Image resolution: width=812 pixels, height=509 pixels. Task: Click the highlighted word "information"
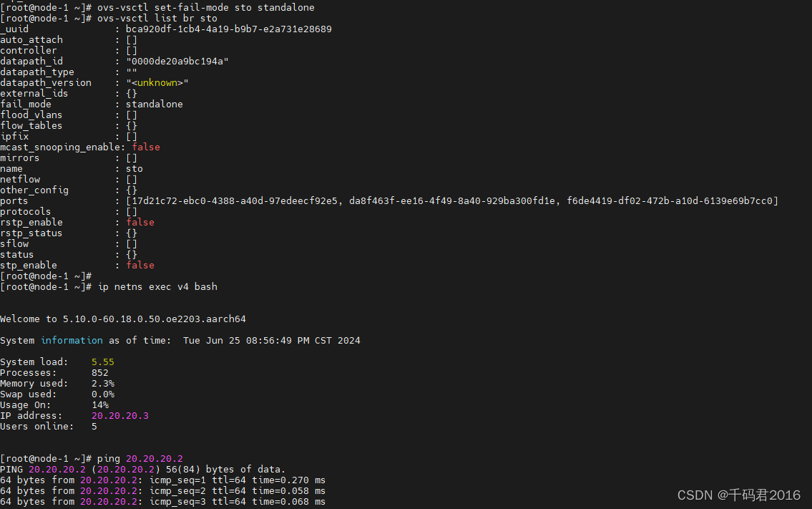tap(72, 341)
